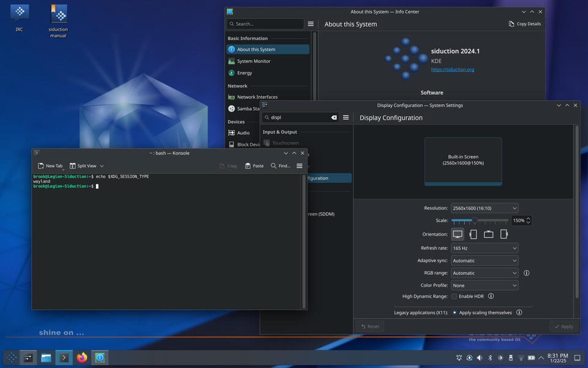The image size is (588, 368).
Task: Click the Info Center search field
Action: coord(266,24)
